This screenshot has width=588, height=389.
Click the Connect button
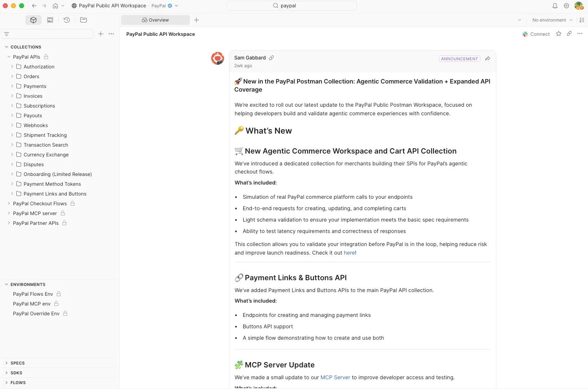(x=536, y=34)
